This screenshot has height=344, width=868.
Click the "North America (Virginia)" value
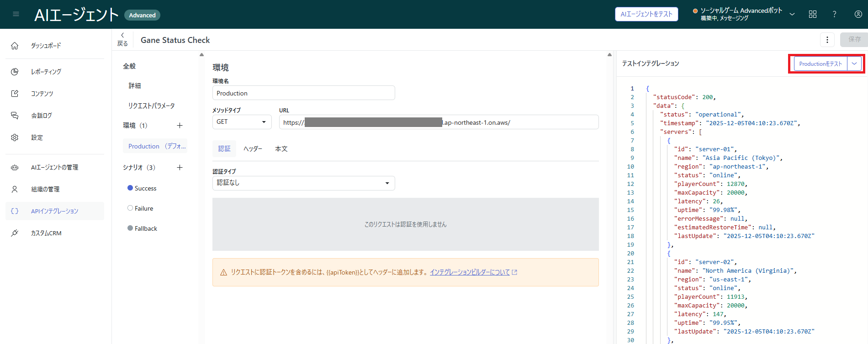[x=748, y=271]
